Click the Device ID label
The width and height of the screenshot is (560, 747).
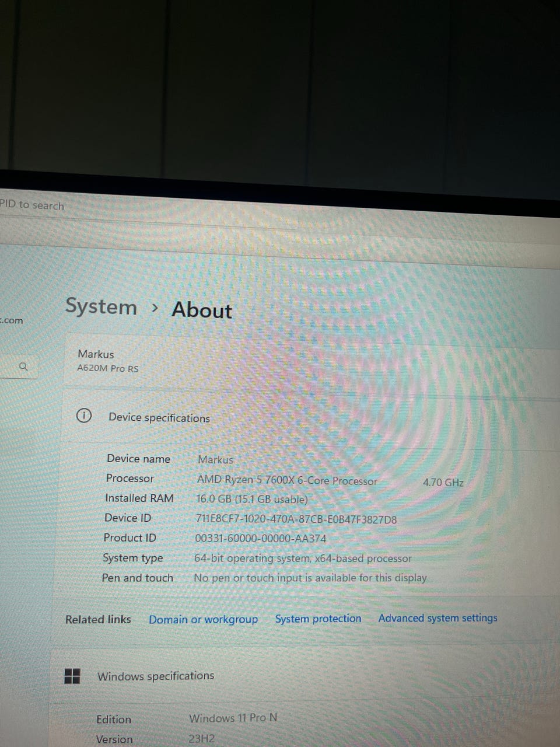(x=128, y=518)
